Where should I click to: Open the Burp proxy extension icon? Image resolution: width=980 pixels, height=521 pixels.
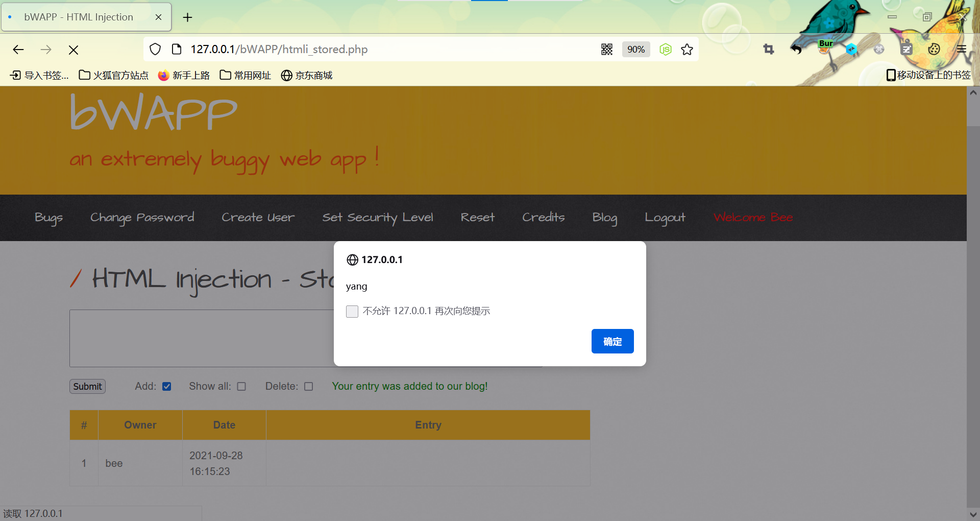coord(825,47)
